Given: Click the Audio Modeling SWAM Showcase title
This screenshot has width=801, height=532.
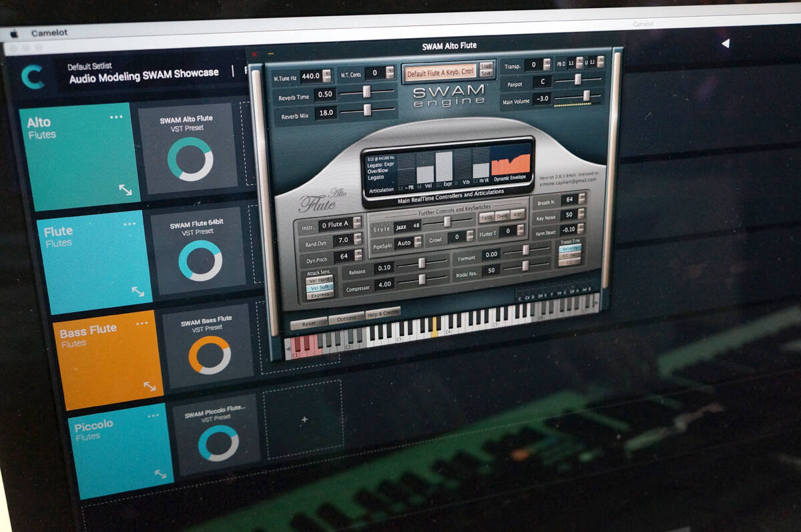Looking at the screenshot, I should pyautogui.click(x=144, y=75).
